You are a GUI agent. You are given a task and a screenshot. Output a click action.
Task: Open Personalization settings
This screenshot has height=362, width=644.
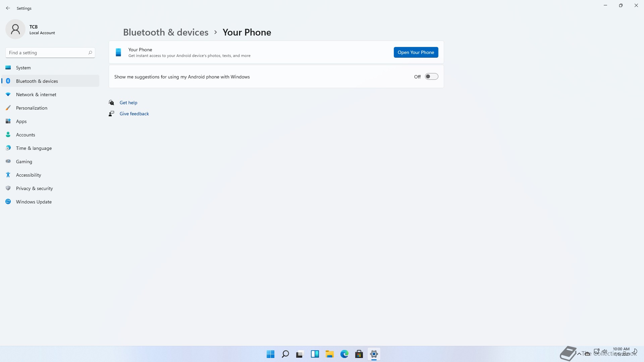pyautogui.click(x=50, y=108)
